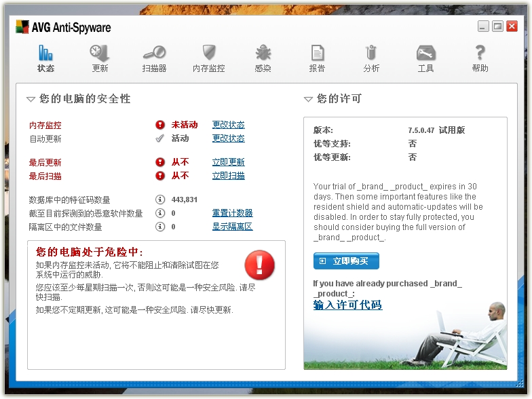Click red alert icon in 最后扫描 row

pos(160,176)
